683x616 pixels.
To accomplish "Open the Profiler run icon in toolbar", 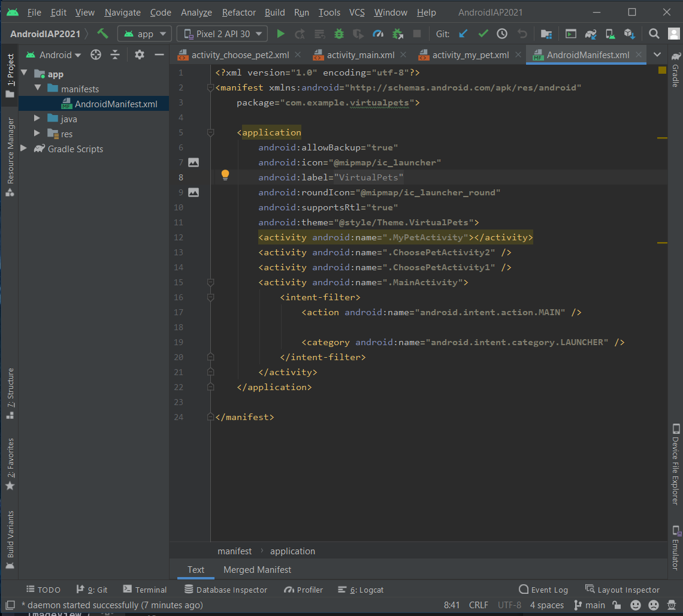I will click(x=378, y=34).
